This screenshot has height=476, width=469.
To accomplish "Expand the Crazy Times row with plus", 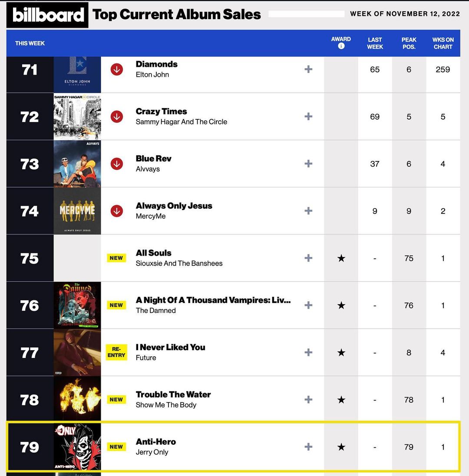I will (308, 116).
